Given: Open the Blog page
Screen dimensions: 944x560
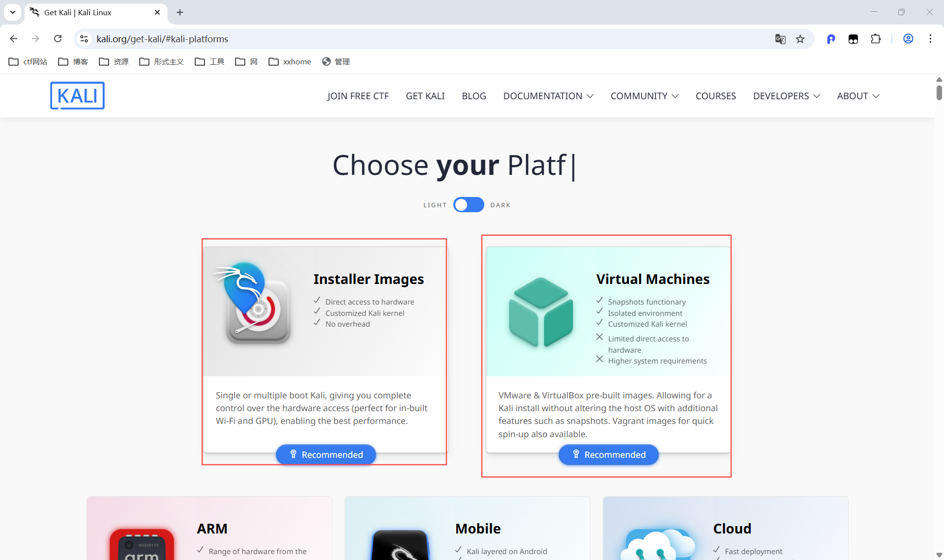Looking at the screenshot, I should pos(474,96).
